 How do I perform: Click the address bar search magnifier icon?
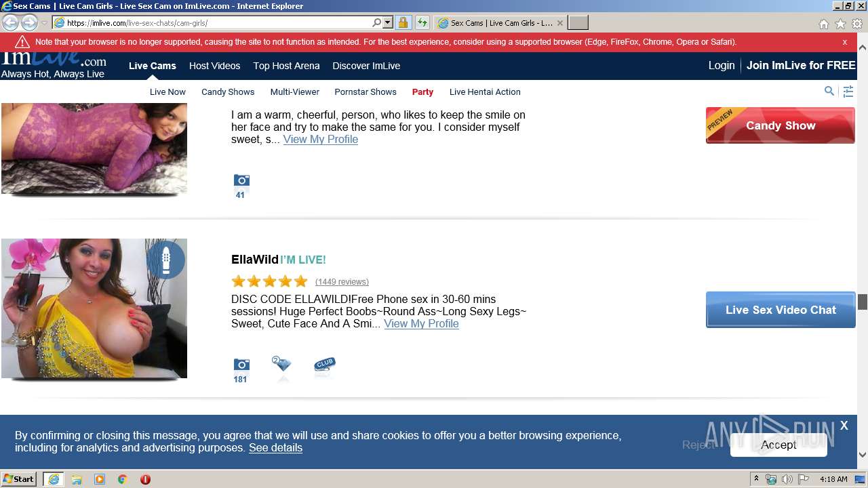pos(377,22)
